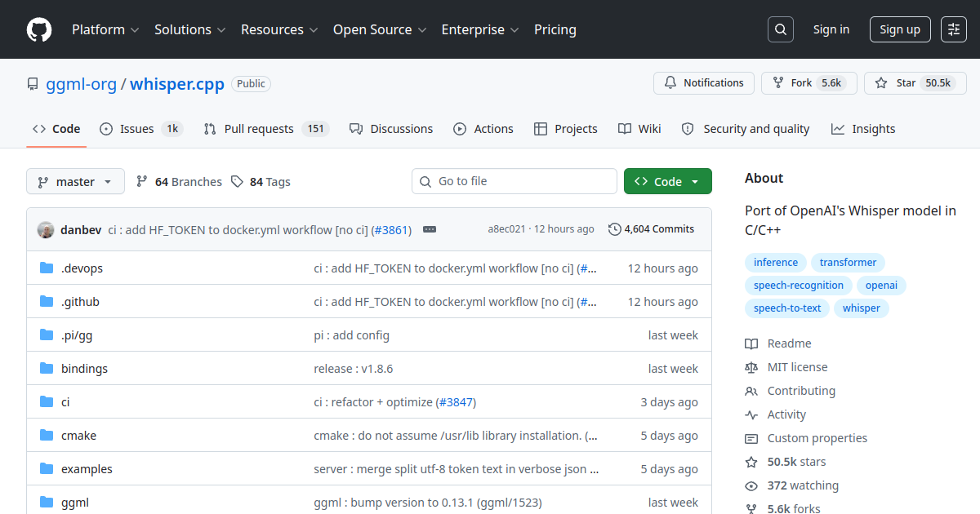
Task: Open the green Code dropdown button
Action: 668,181
